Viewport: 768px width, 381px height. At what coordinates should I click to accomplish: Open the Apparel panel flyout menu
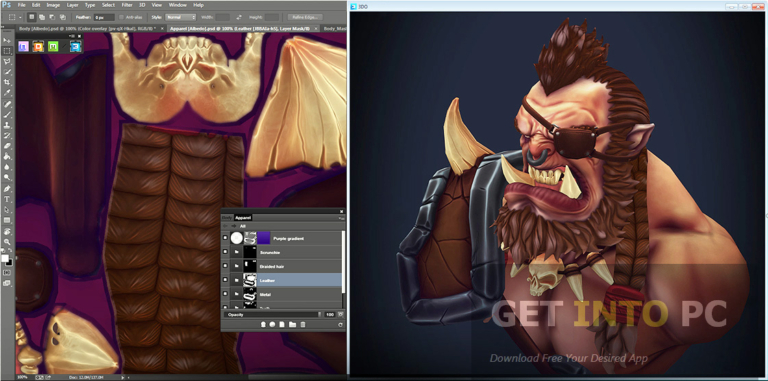pyautogui.click(x=341, y=217)
